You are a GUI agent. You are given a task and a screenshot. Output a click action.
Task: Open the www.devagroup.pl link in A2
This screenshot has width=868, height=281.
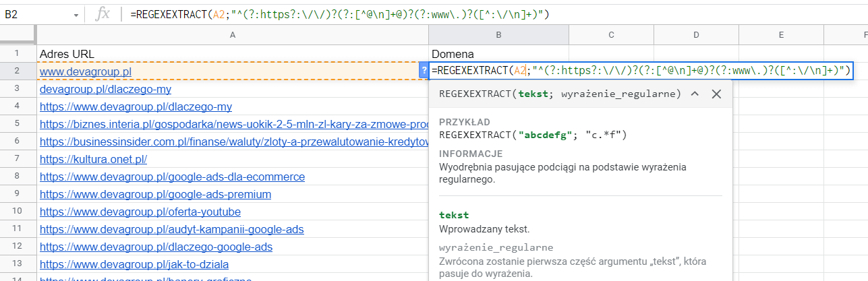click(x=85, y=71)
